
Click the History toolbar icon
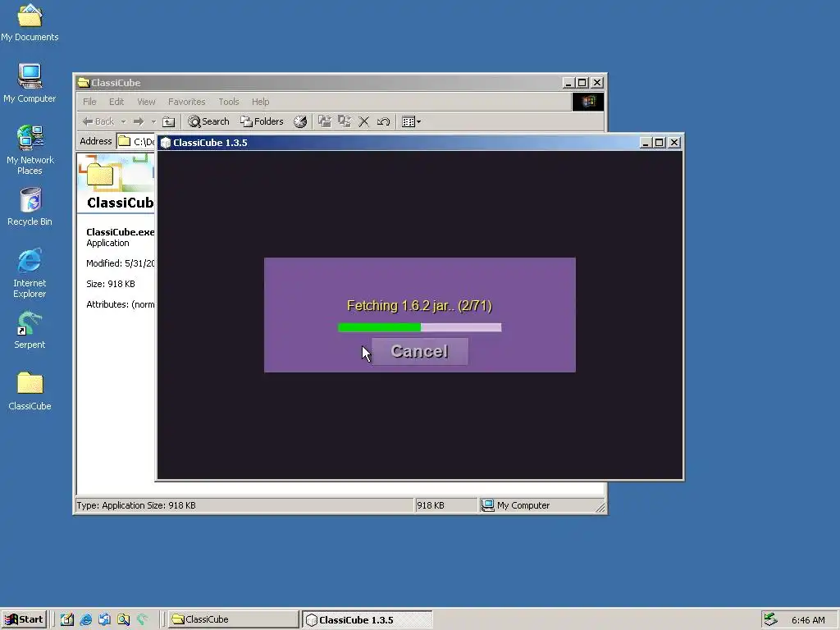(300, 121)
